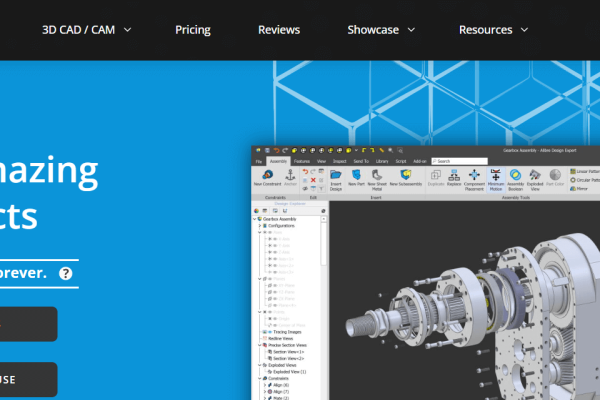Open the Exploded View tool

click(535, 177)
